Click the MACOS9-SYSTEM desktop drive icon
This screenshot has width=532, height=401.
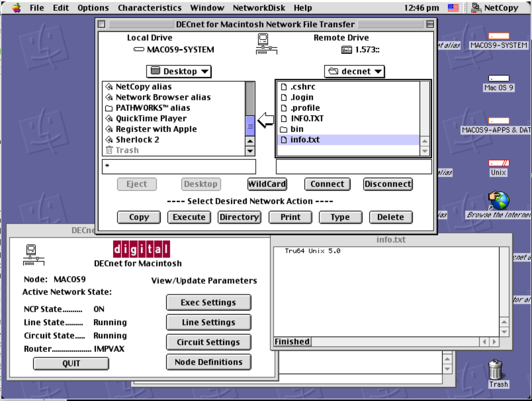click(499, 36)
